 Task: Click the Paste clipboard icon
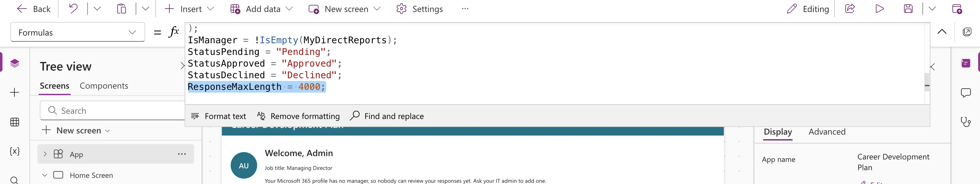[121, 8]
